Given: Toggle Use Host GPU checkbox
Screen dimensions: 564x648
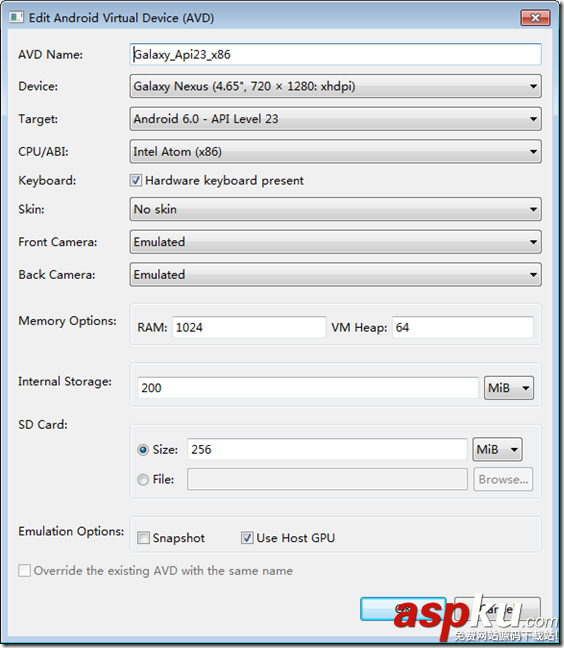Looking at the screenshot, I should [x=247, y=538].
